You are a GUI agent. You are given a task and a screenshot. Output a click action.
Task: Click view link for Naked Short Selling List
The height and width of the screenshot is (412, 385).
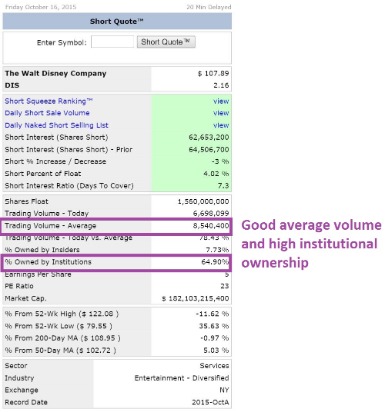[x=221, y=125]
